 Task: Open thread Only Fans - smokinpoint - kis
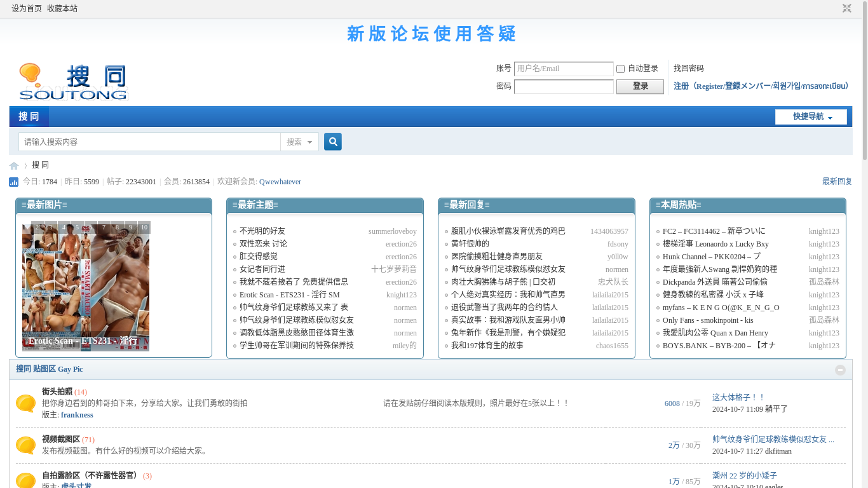(708, 320)
